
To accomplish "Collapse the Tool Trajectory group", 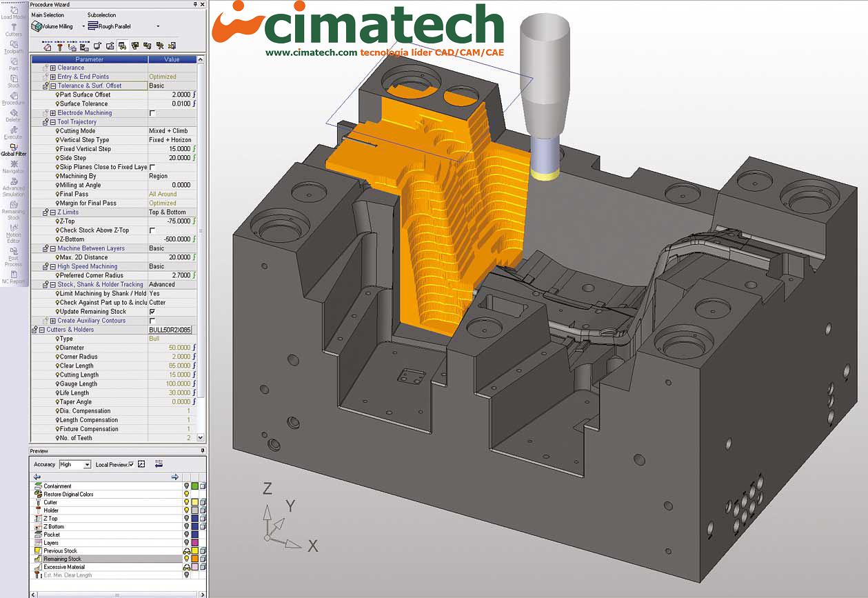I will [52, 122].
